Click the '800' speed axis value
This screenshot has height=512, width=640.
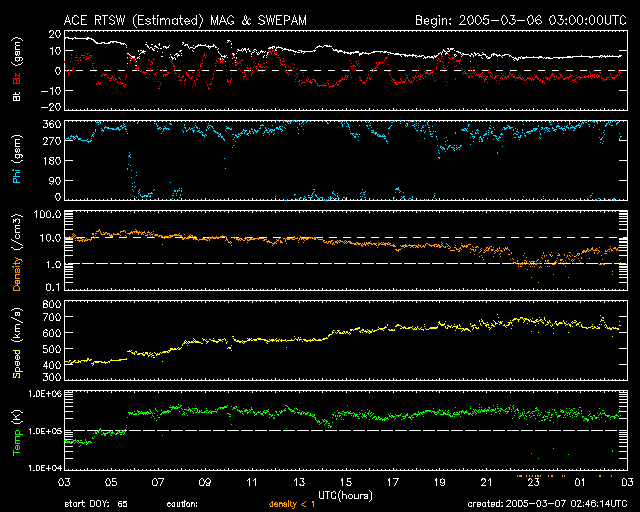[52, 304]
